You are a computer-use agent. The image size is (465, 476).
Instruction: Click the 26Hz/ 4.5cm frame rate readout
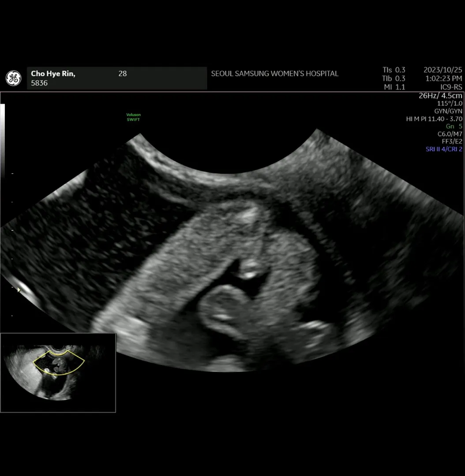[440, 96]
